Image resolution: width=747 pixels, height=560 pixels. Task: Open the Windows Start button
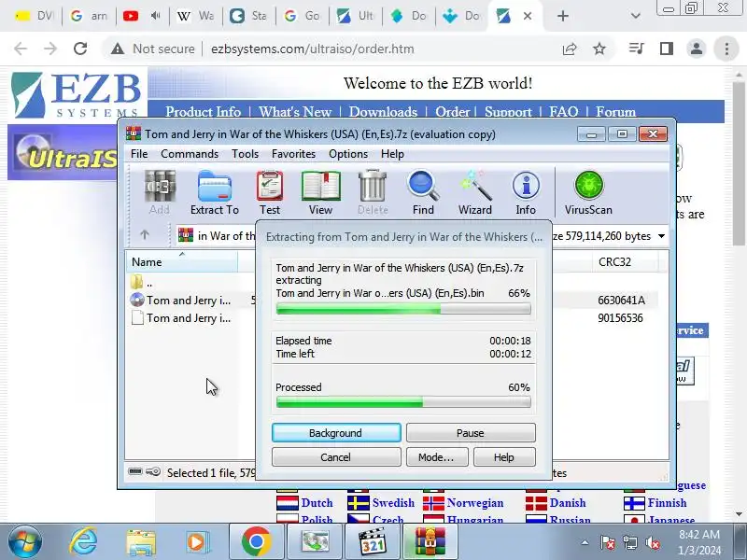pyautogui.click(x=25, y=542)
